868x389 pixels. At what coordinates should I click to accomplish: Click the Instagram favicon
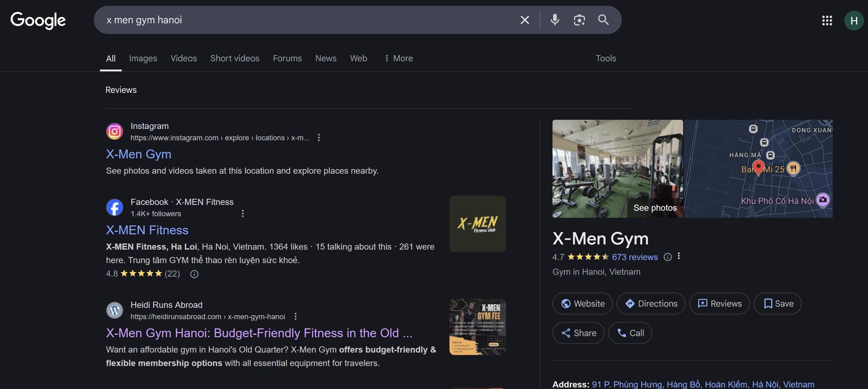tap(115, 131)
